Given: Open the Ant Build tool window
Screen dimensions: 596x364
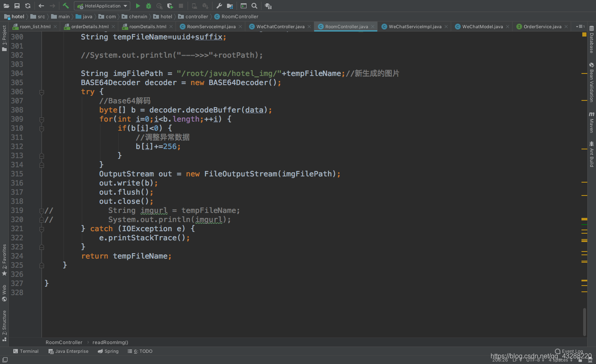Looking at the screenshot, I should pyautogui.click(x=591, y=154).
